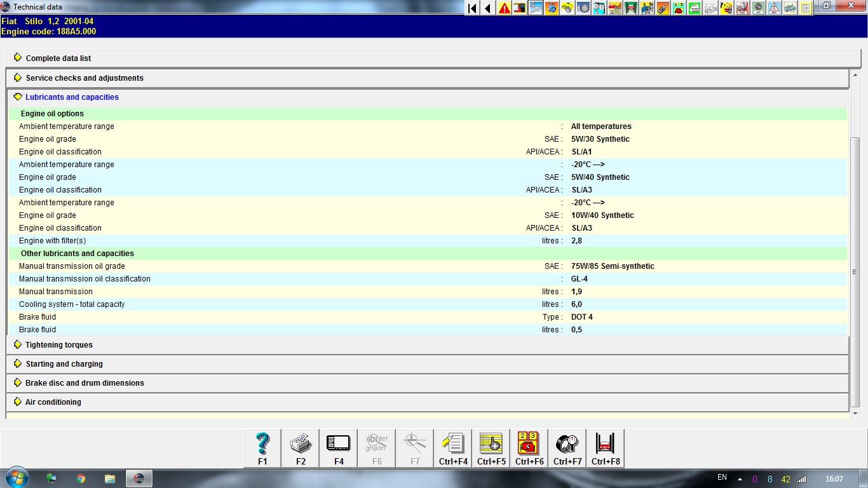Expand Brake disc and drum dimensions
The image size is (868, 488).
pyautogui.click(x=85, y=383)
